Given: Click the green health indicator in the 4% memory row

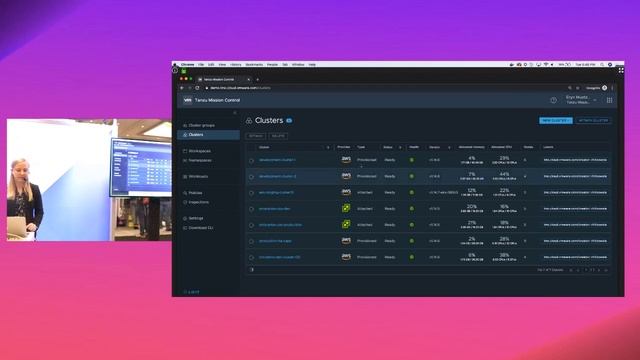Looking at the screenshot, I should point(412,160).
